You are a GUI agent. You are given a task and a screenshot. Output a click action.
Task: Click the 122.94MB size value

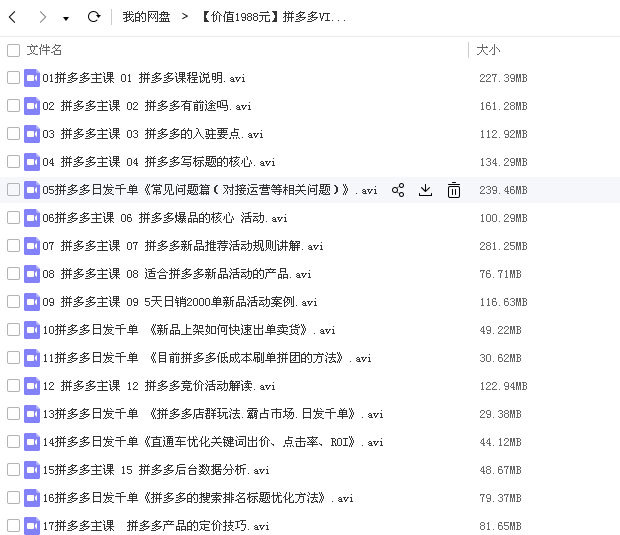point(503,386)
